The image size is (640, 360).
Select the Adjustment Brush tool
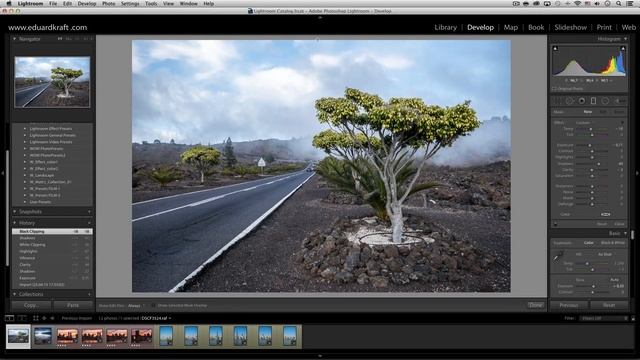(620, 101)
